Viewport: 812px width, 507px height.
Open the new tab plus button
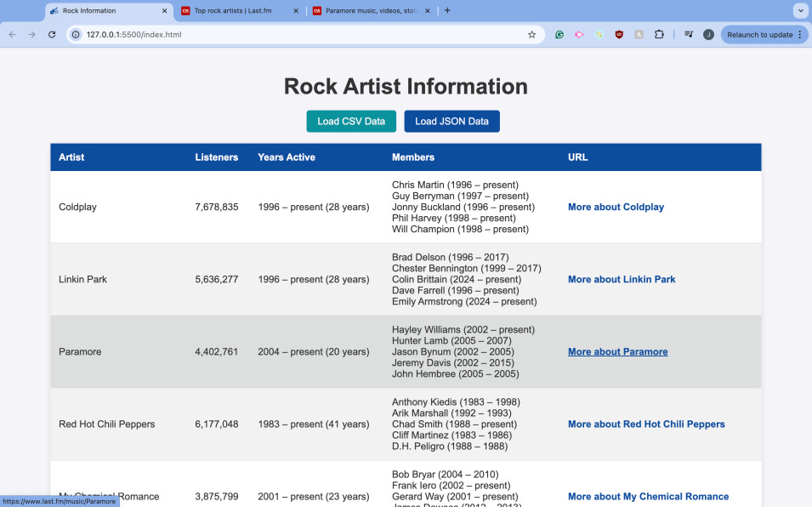tap(447, 10)
